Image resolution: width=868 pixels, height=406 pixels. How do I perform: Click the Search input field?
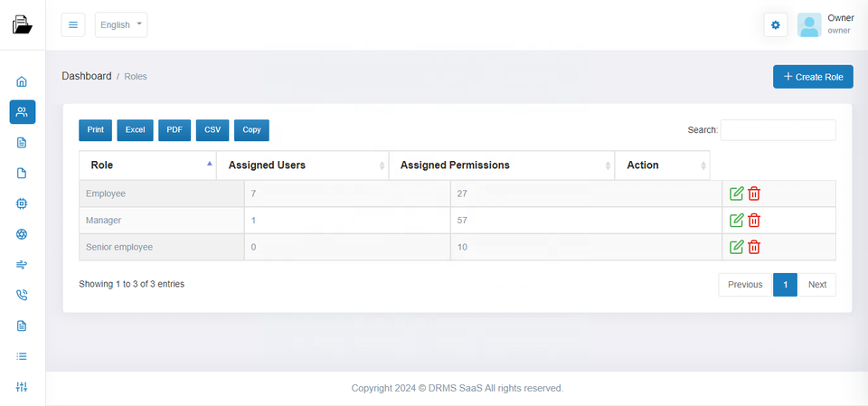tap(778, 130)
